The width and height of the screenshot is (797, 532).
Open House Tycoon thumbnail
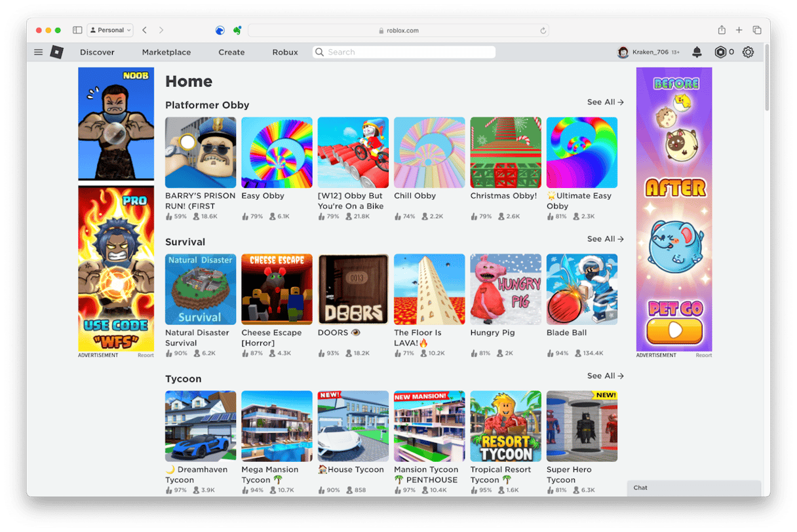tap(353, 427)
